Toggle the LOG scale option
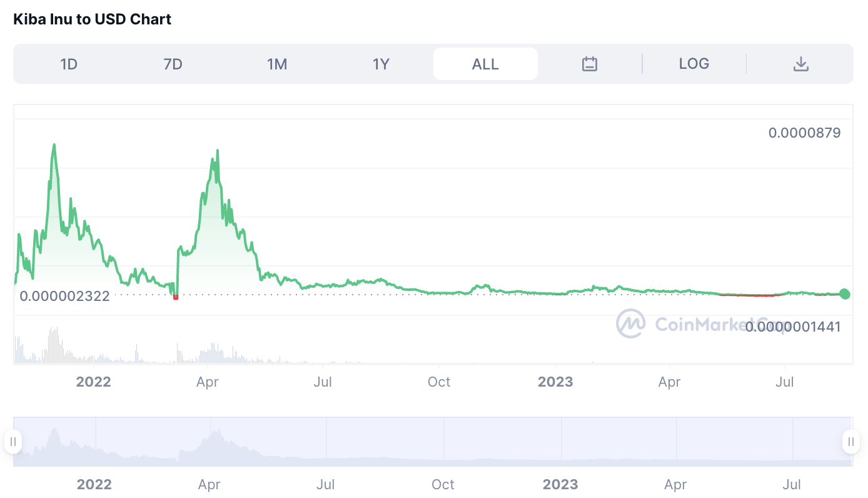 (x=694, y=64)
